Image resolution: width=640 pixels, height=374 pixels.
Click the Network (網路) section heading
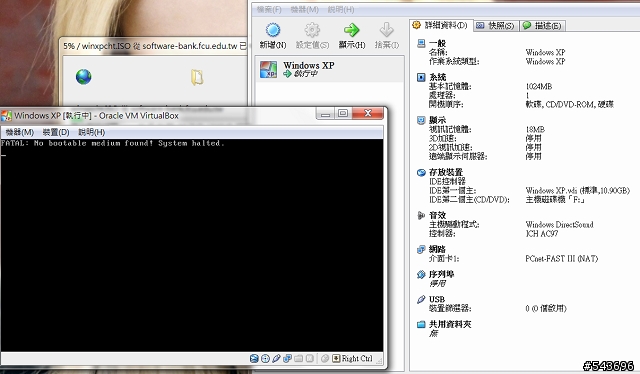[437, 249]
